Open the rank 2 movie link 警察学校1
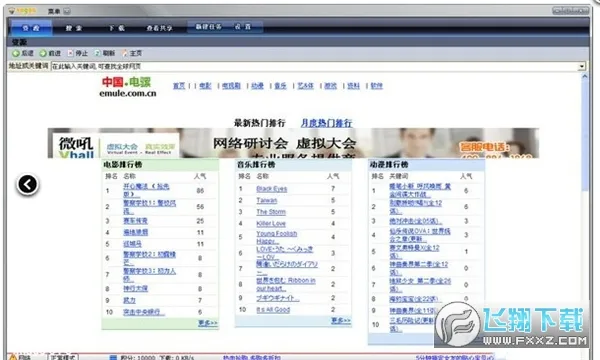The height and width of the screenshot is (360, 600). click(x=149, y=207)
